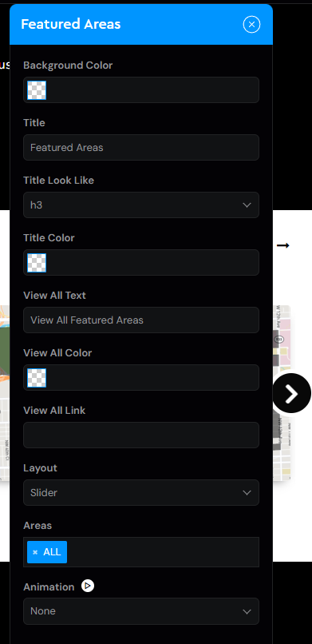Click inside the Areas tag field
312x644 pixels.
click(x=162, y=552)
